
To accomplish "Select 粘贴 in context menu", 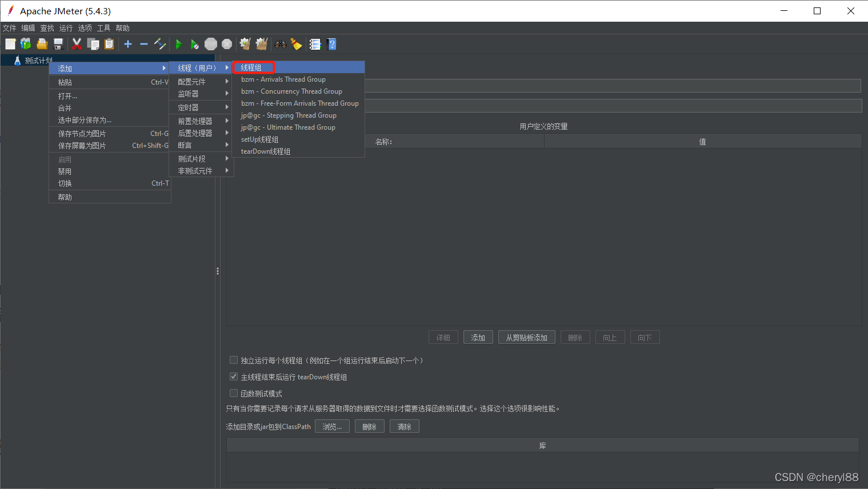I will [x=110, y=82].
